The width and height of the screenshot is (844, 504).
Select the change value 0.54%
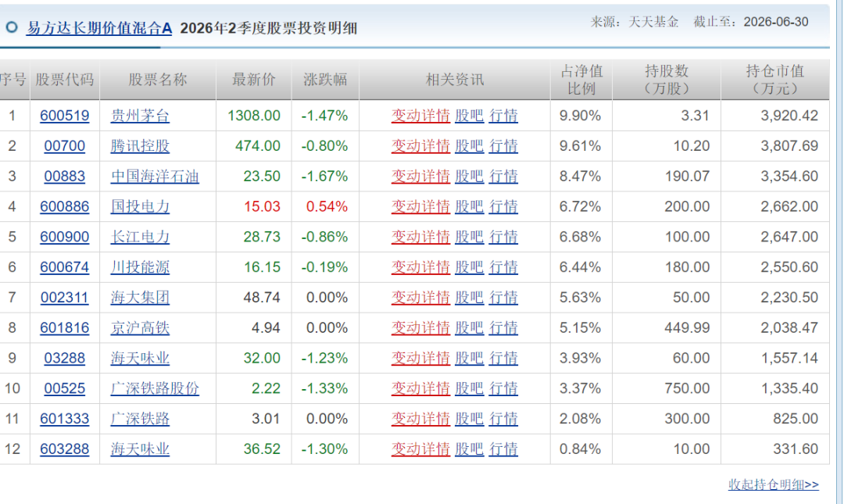pyautogui.click(x=327, y=207)
